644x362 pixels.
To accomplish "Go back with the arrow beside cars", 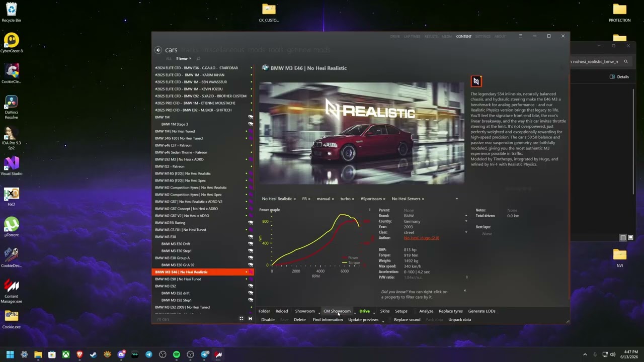I will [158, 50].
